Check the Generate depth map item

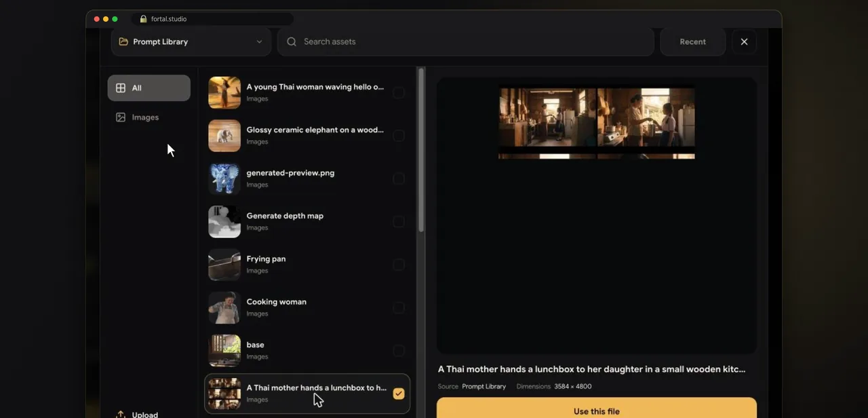[399, 221]
